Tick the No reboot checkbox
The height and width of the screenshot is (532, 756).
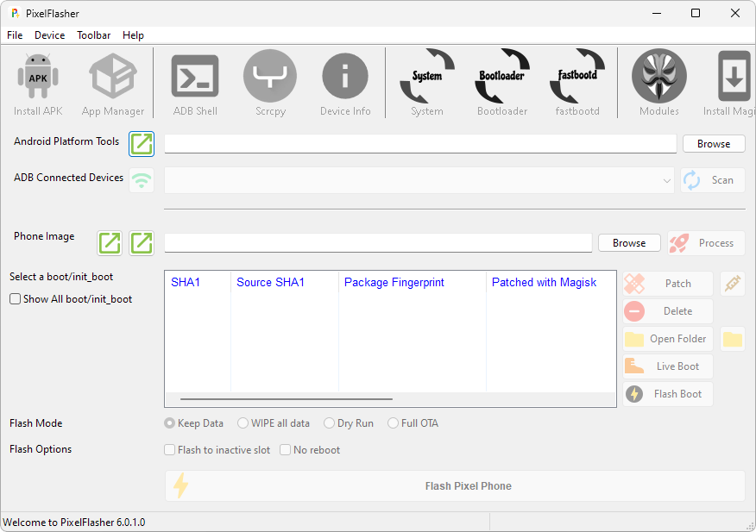click(286, 450)
